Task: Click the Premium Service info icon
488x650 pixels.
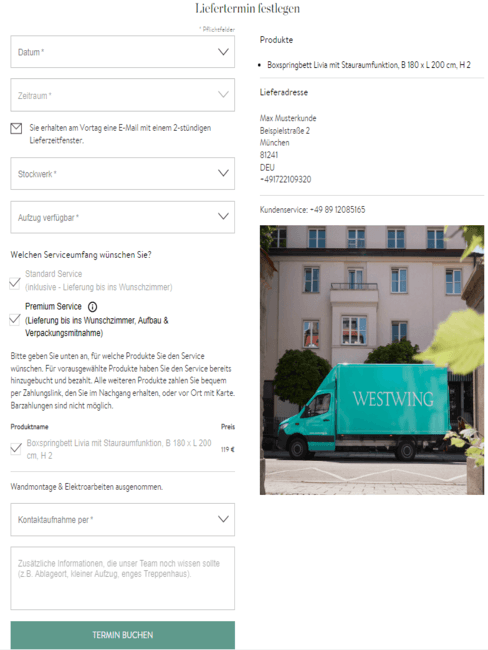Action: (92, 307)
